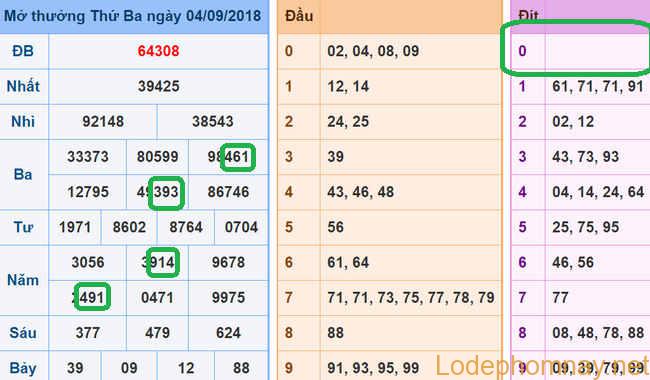The image size is (650, 380).
Task: Click the 'Ba' row label
Action: pyautogui.click(x=23, y=174)
